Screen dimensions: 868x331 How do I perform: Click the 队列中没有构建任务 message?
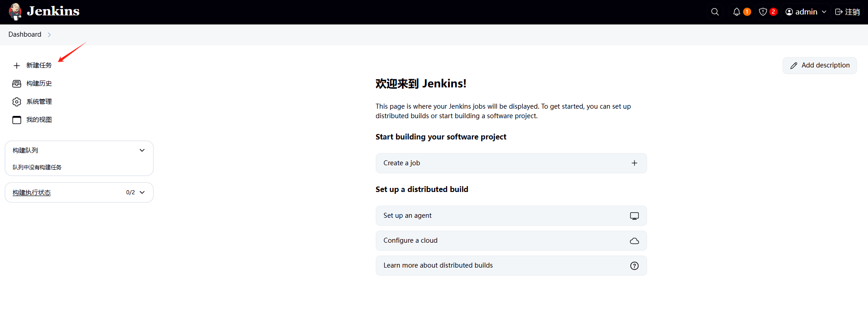[37, 167]
